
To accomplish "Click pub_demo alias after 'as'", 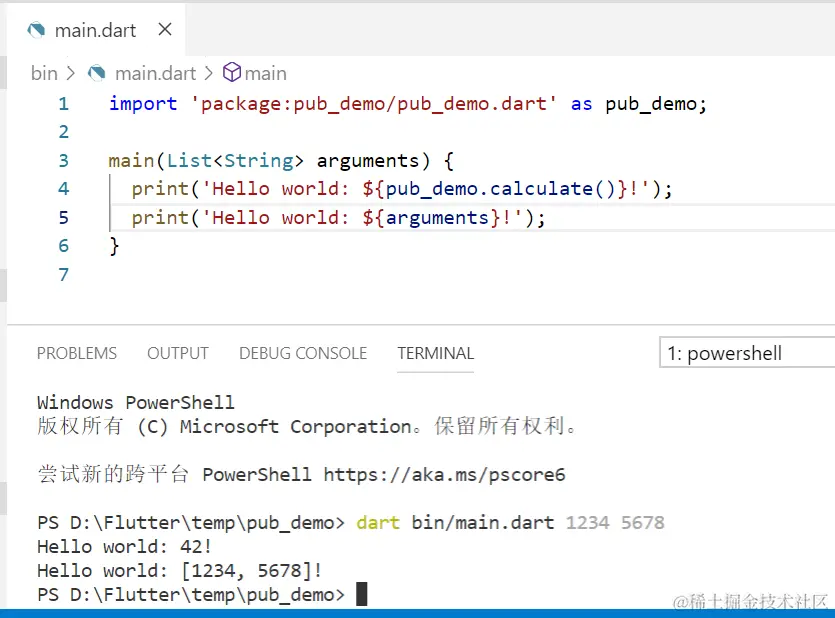I will [x=651, y=104].
